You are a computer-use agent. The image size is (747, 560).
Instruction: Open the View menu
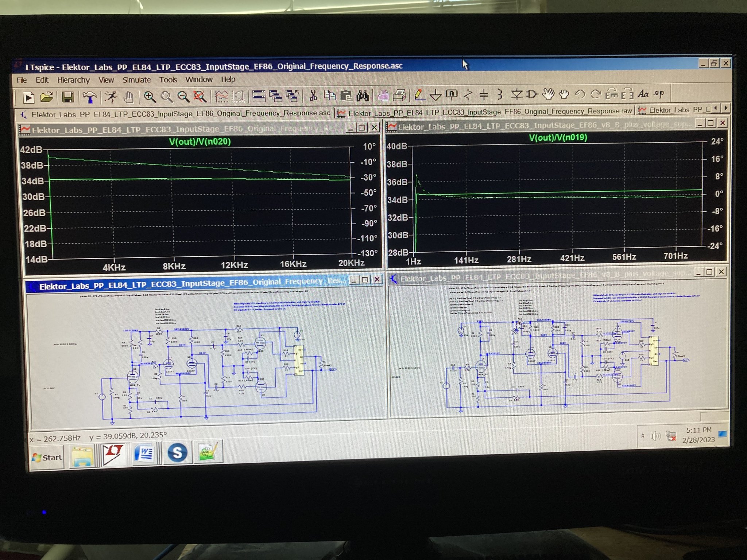coord(106,80)
